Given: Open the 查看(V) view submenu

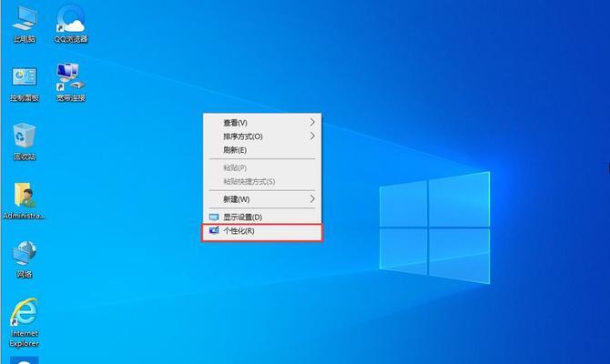Looking at the screenshot, I should (262, 123).
